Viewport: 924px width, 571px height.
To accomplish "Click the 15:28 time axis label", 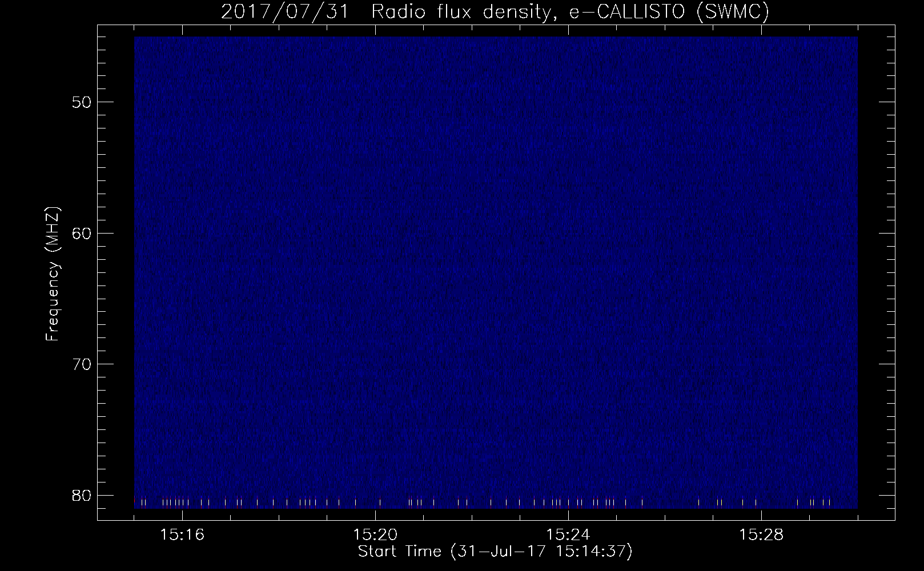I will point(762,535).
